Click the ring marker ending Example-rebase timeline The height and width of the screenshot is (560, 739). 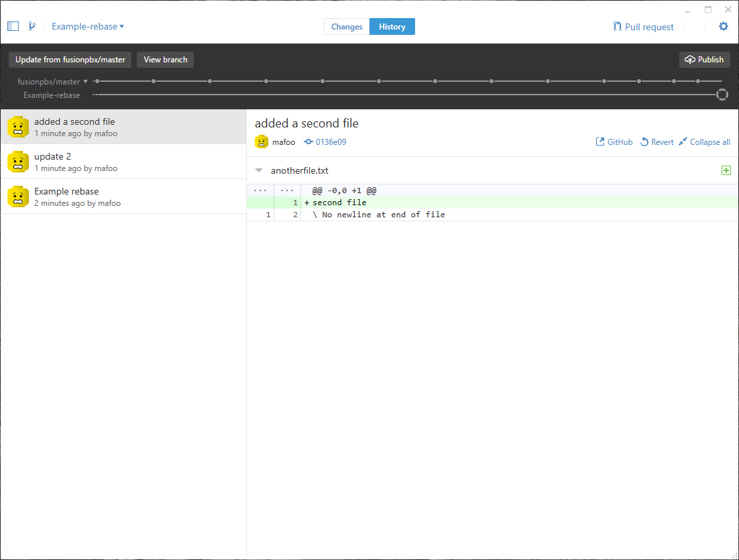point(722,95)
